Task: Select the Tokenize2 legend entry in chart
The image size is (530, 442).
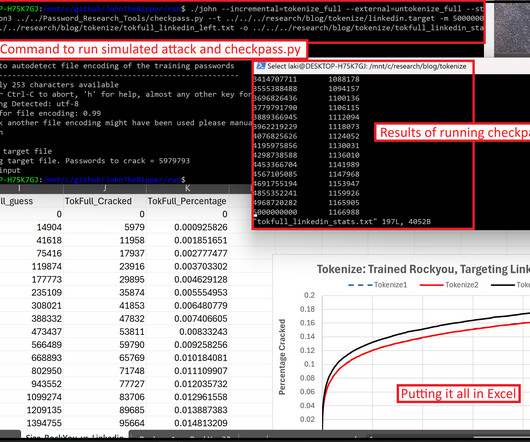Action: point(449,285)
